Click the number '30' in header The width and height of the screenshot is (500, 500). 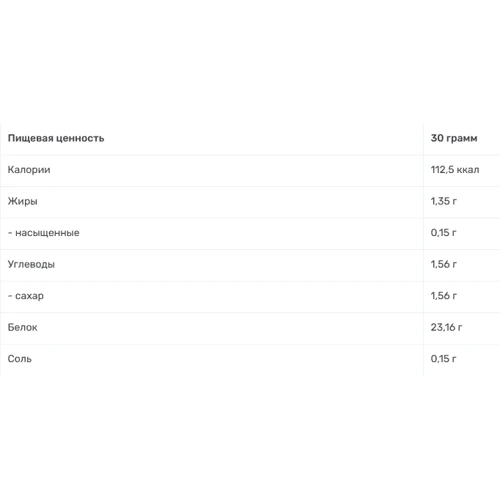[437, 138]
